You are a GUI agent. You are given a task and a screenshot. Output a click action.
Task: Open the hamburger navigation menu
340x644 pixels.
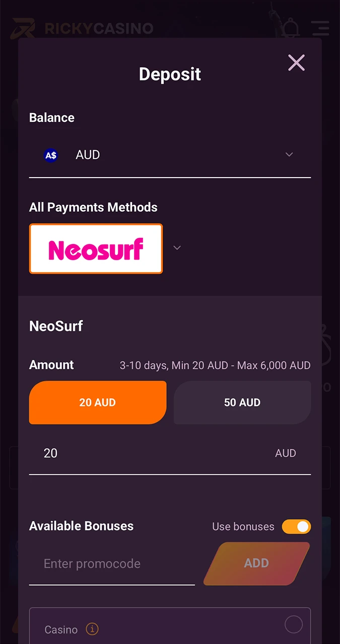[x=320, y=29]
